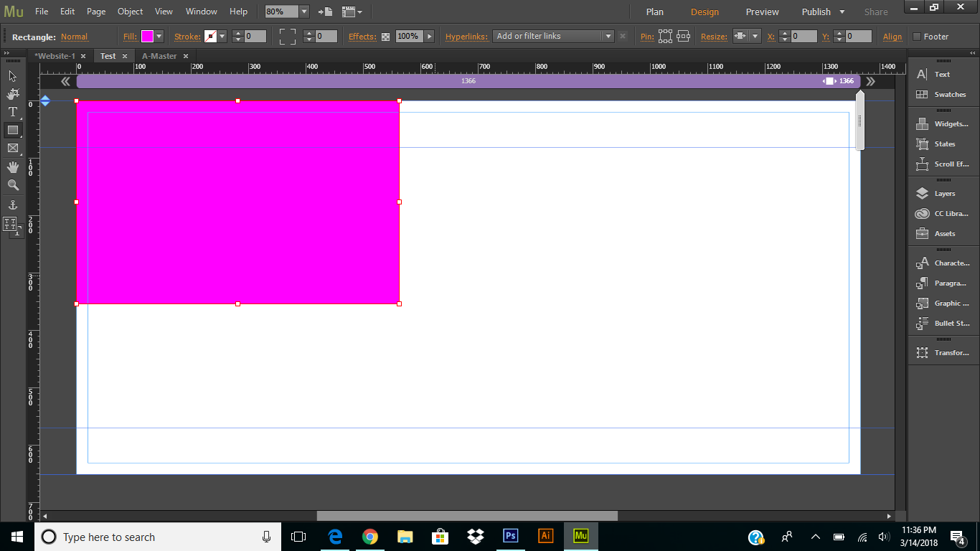980x551 pixels.
Task: Open the Resize options dropdown arrow
Action: click(756, 36)
